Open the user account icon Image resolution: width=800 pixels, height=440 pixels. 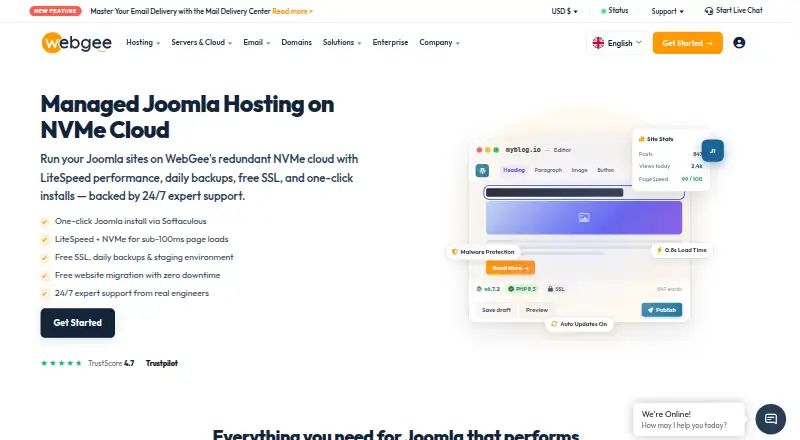click(x=739, y=43)
